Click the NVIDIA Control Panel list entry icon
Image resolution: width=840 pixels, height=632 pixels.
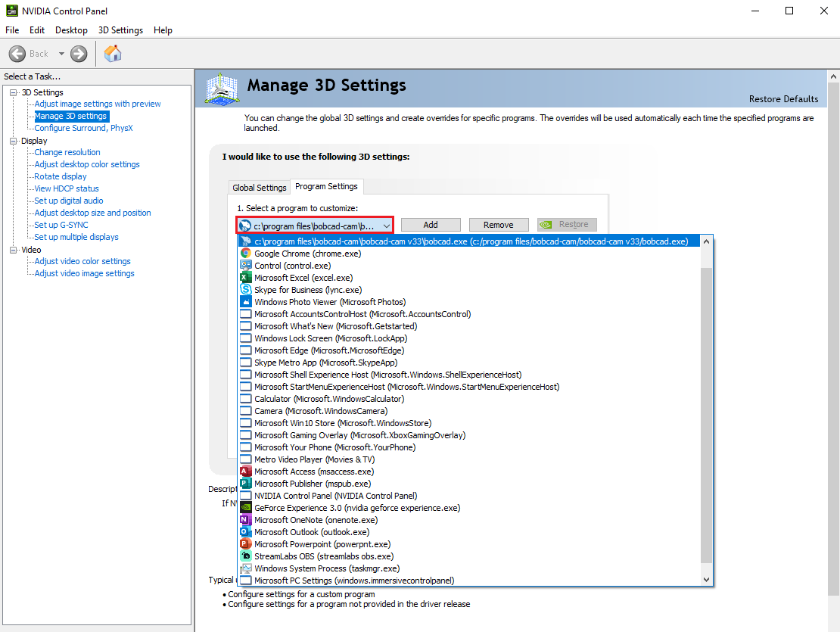pyautogui.click(x=245, y=496)
